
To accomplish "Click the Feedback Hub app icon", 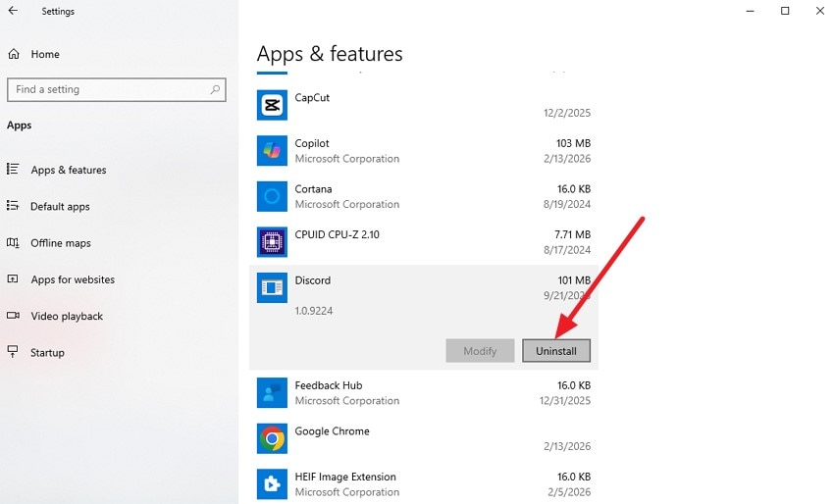I will [x=272, y=393].
